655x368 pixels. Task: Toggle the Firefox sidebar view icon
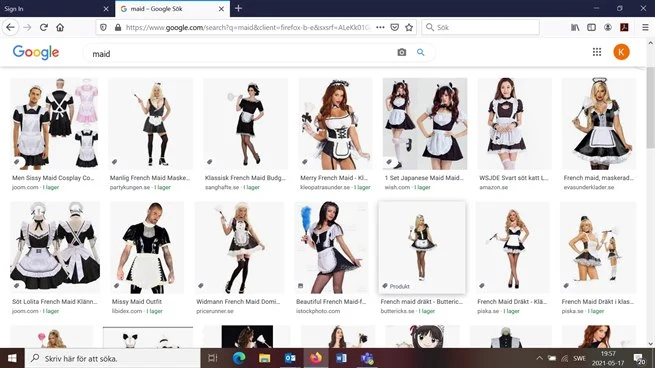[592, 28]
